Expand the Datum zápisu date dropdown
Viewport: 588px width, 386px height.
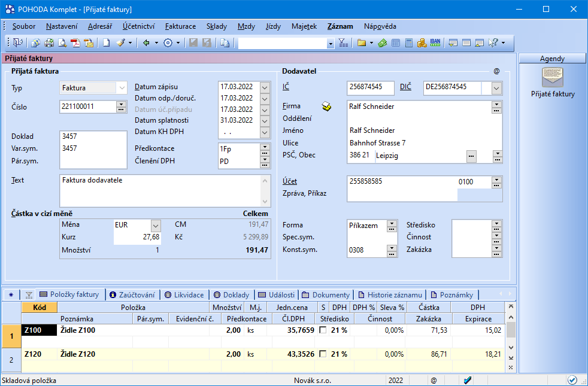(x=265, y=87)
